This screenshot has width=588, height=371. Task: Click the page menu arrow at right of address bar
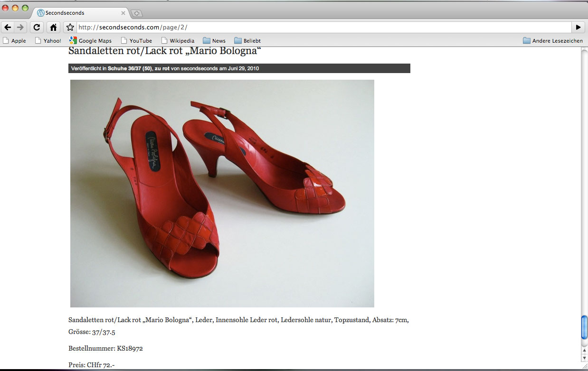pyautogui.click(x=578, y=27)
